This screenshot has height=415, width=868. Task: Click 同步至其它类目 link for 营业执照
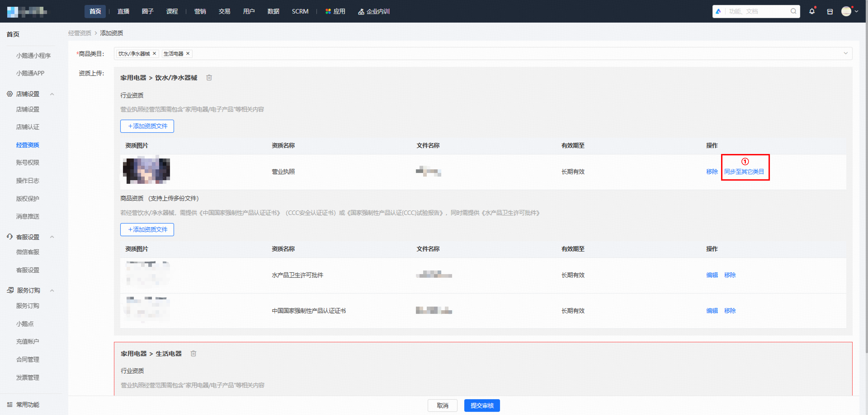pos(744,172)
